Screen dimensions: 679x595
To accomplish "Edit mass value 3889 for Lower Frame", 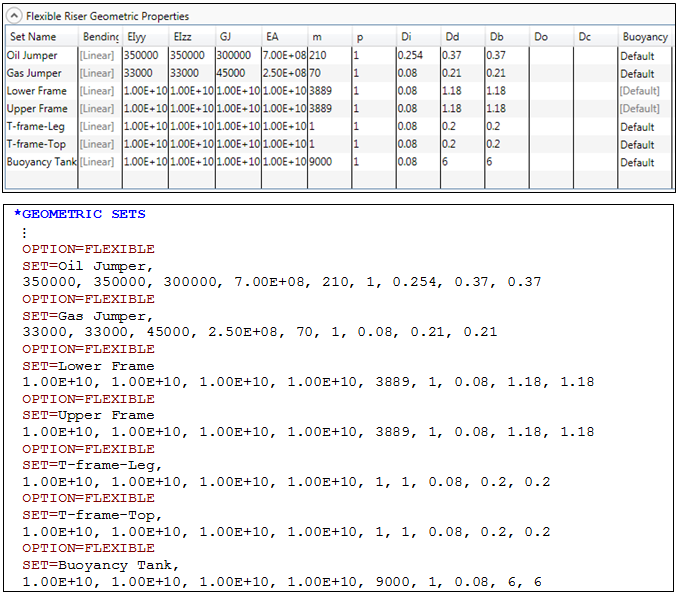I will pyautogui.click(x=330, y=91).
